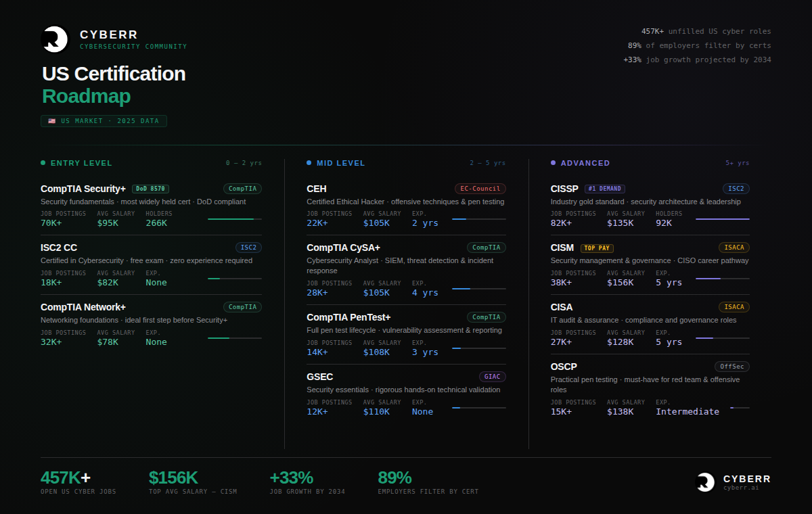Screen dimensions: 812x514
Task: Select the "70K+" job postings for Security+
Action: point(51,223)
